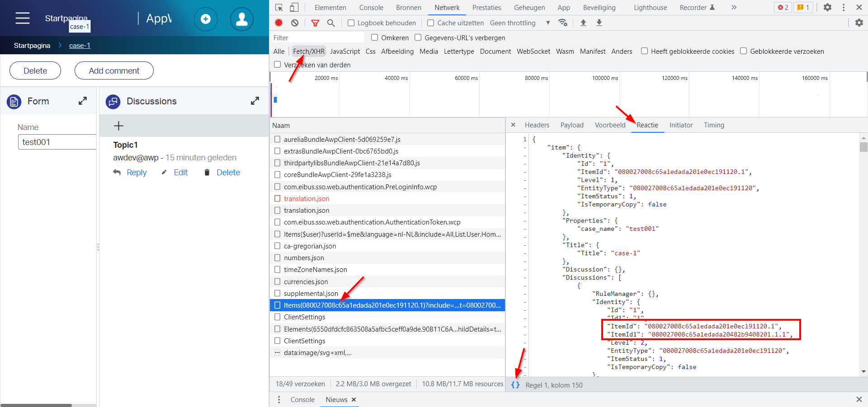Open the hamburger menu

[x=23, y=18]
